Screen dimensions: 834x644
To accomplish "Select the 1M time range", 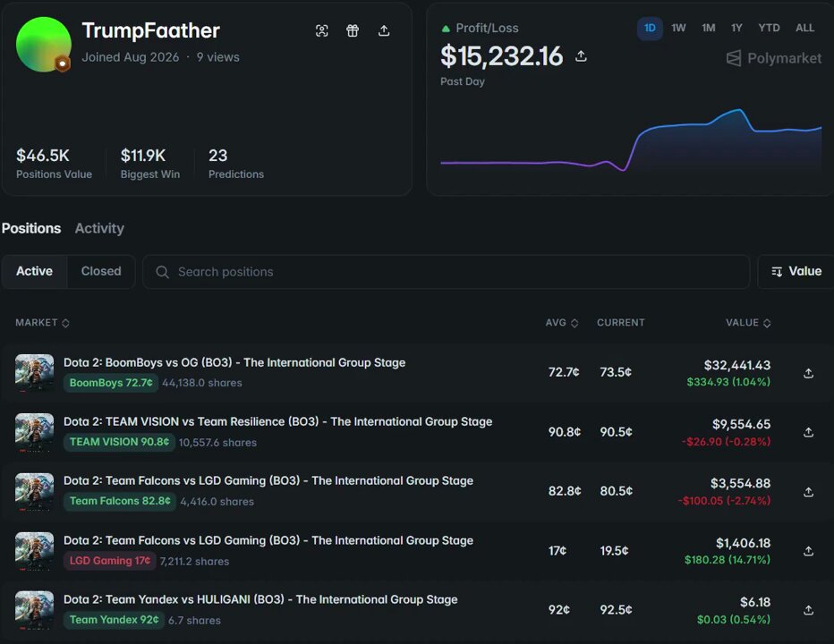I will [x=708, y=29].
